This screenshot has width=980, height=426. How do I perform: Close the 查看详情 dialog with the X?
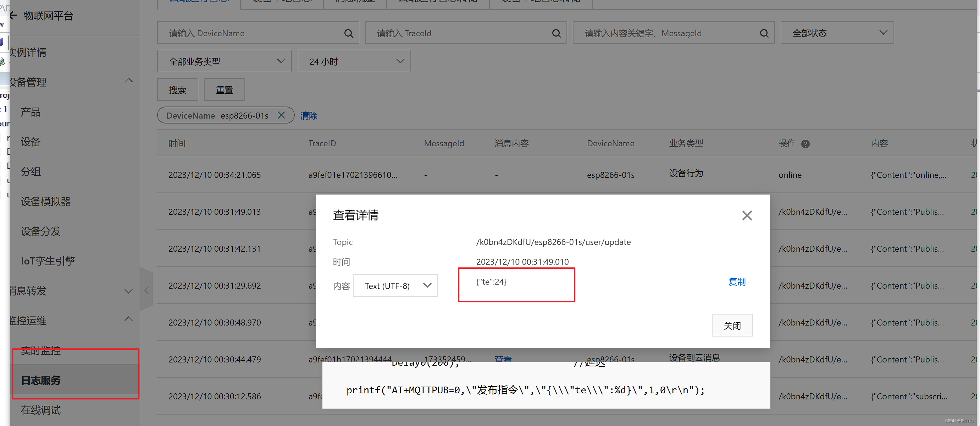click(747, 215)
